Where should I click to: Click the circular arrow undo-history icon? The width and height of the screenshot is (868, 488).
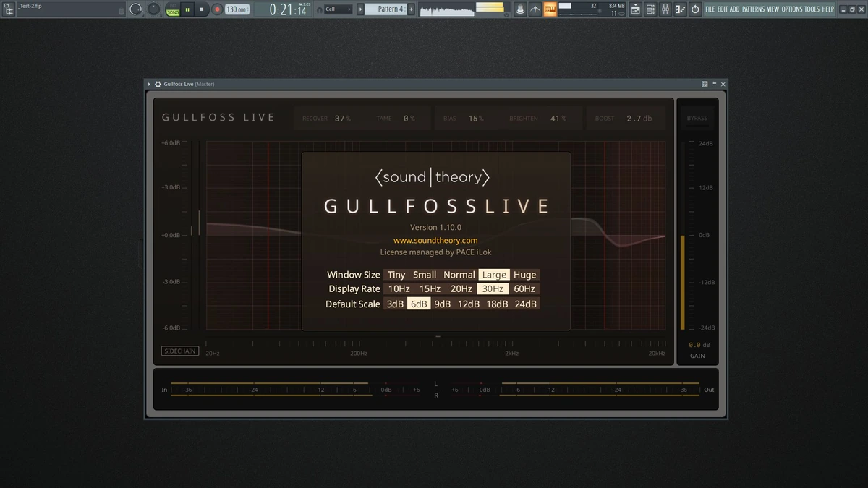(695, 9)
